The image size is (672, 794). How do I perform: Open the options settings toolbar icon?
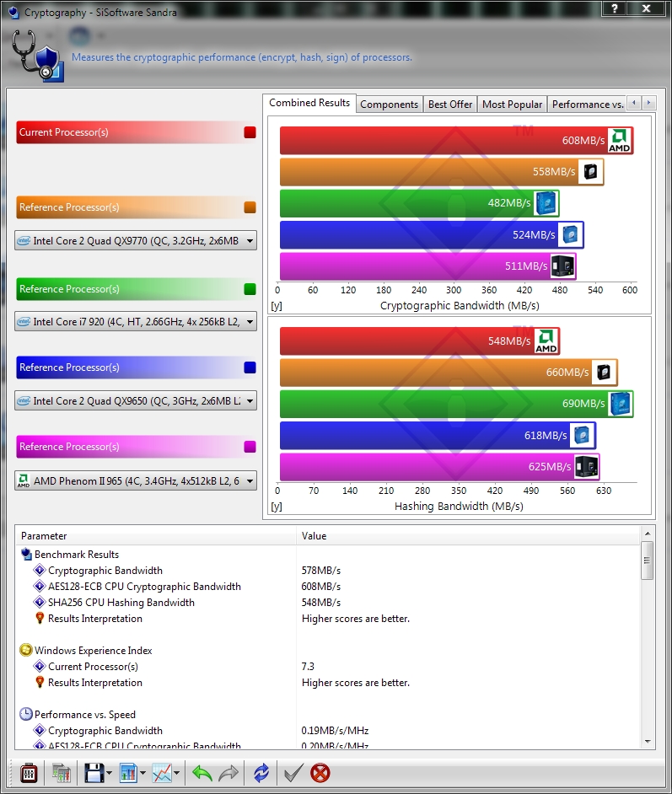[29, 773]
